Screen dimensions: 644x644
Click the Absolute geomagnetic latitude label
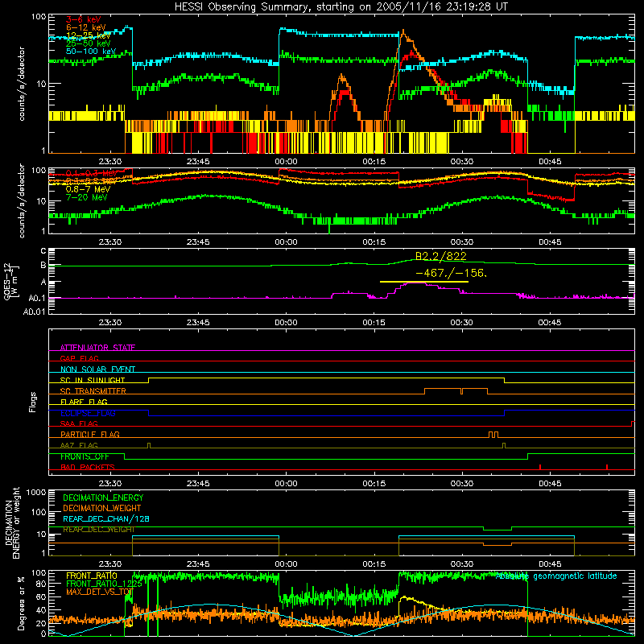tap(556, 576)
